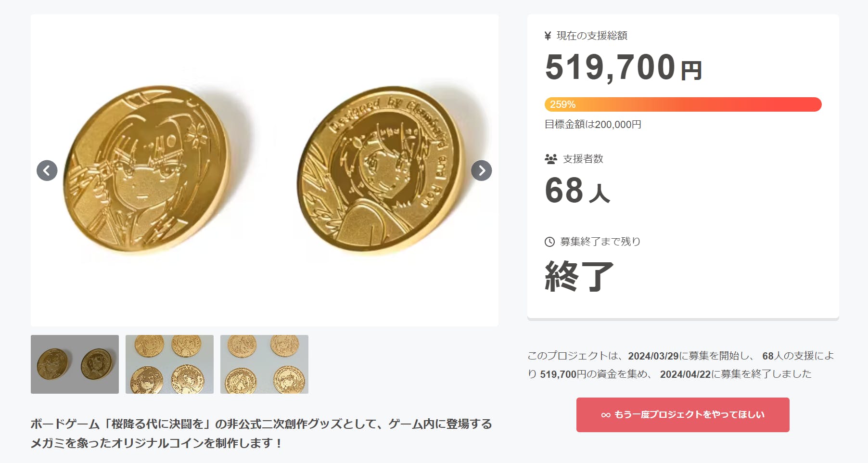Screen dimensions: 868x463
Task: Click the 68人 supporter count
Action: 577,191
